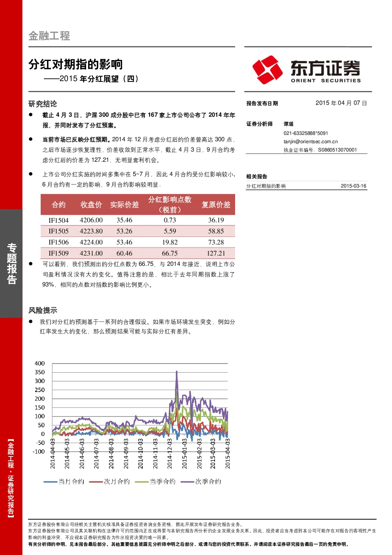Screen dimensions: 392x555
Task: Click license number S0860513070001
Action: point(337,150)
